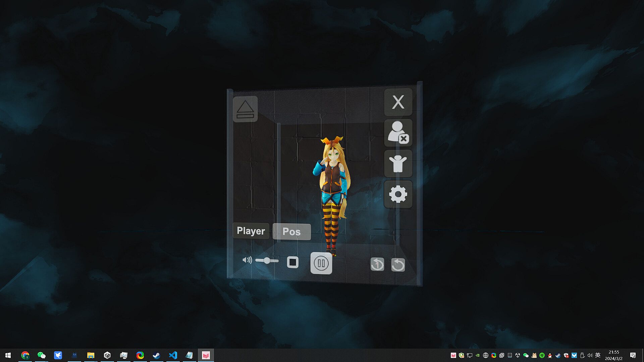Click the repeat-one loop icon

pyautogui.click(x=377, y=264)
